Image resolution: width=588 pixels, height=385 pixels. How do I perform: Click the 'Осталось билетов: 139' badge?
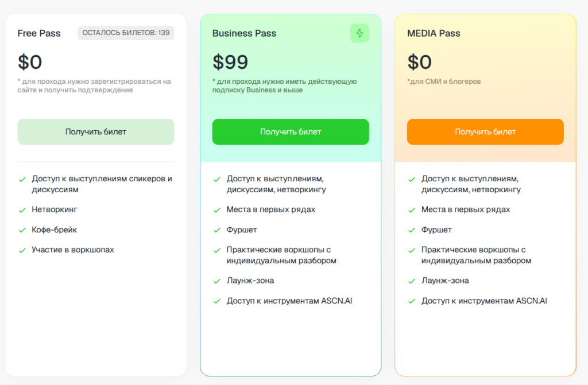point(126,33)
